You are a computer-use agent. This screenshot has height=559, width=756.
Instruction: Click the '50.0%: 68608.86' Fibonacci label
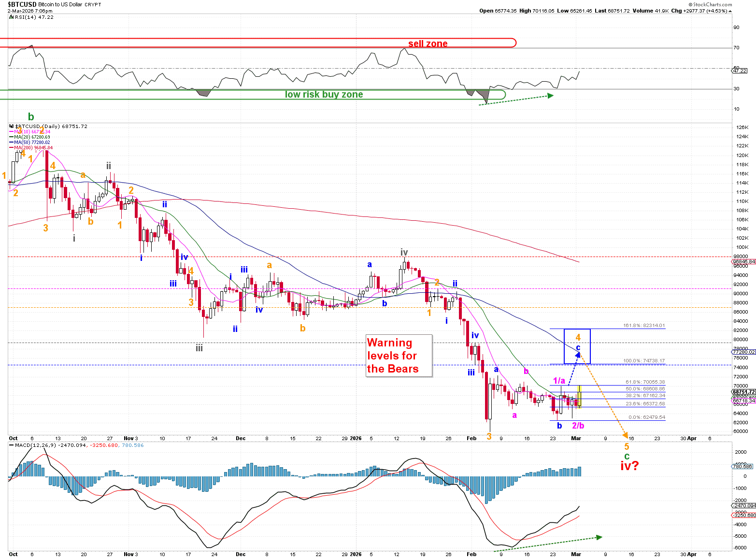[x=645, y=388]
